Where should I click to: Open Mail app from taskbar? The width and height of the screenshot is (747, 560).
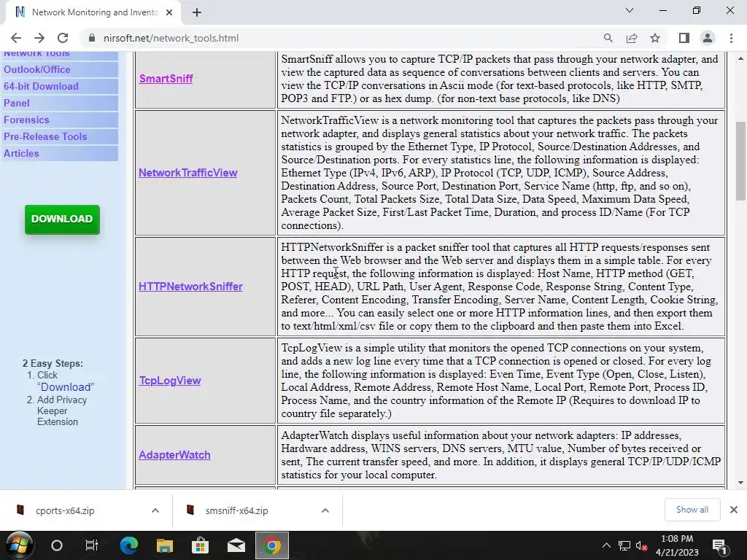click(236, 545)
